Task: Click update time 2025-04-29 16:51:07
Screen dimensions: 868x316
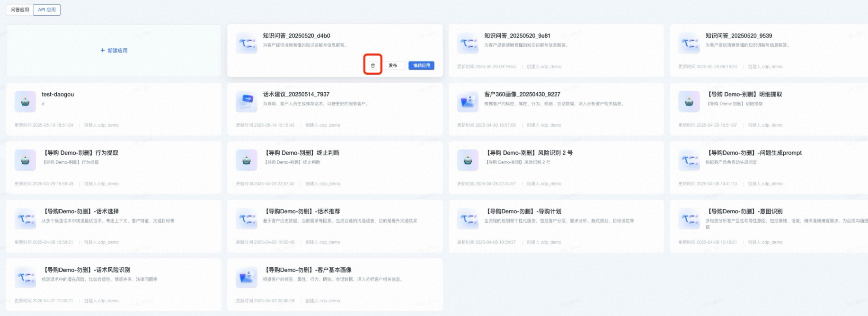Action: [x=708, y=125]
